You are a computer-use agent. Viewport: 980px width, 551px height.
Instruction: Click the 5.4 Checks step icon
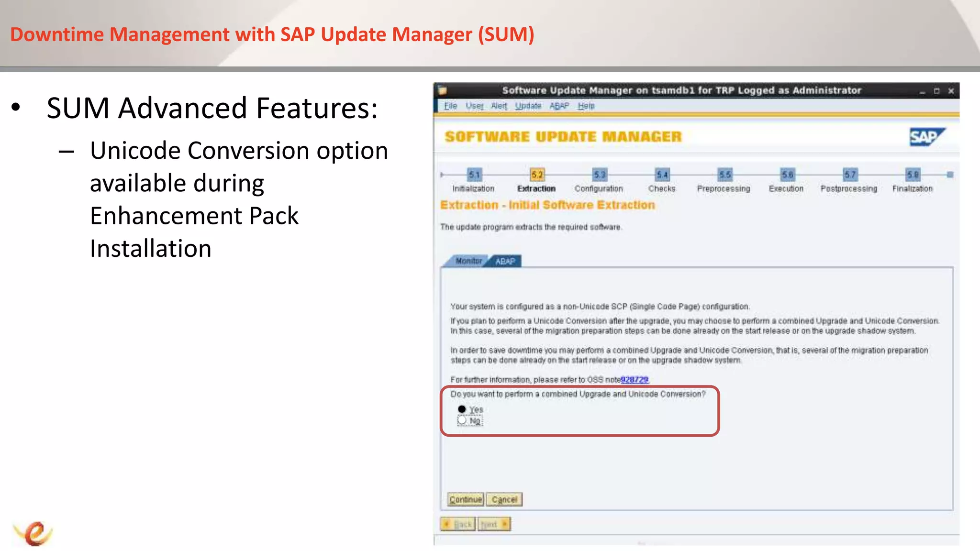point(662,175)
